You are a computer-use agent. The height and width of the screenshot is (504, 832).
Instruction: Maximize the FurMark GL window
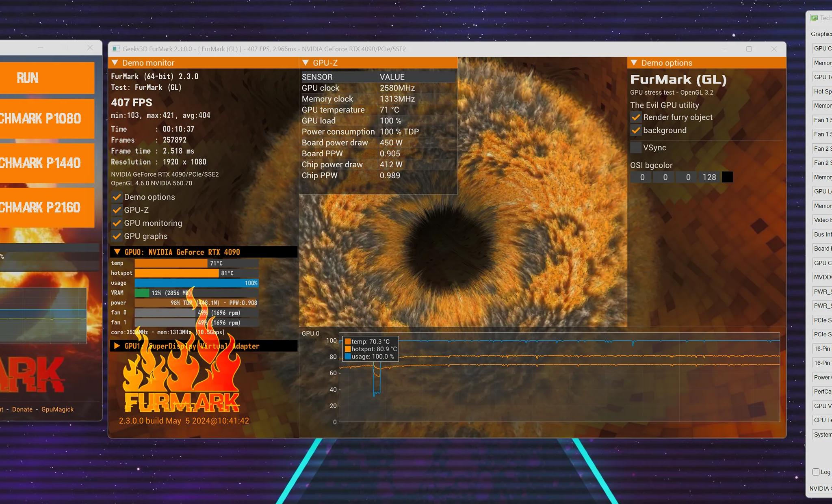[749, 49]
